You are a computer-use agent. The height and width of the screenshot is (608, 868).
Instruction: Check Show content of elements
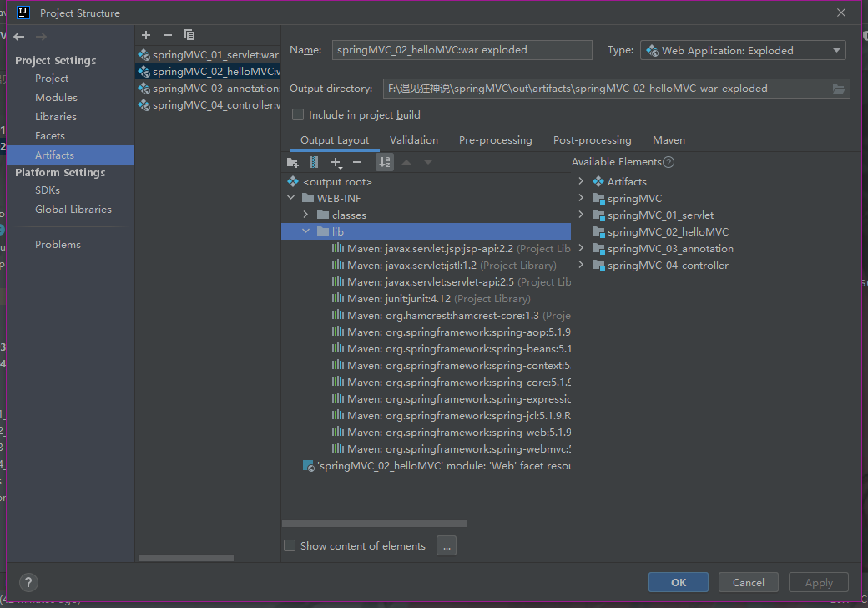[290, 545]
